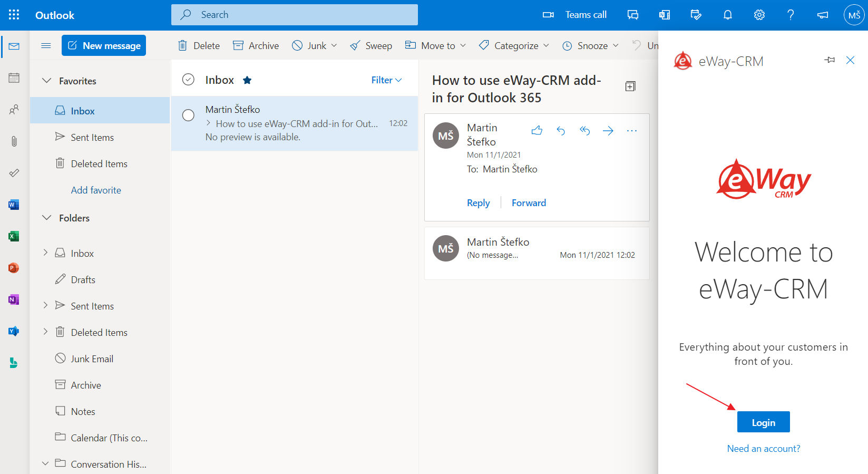Open the Filter dropdown

[x=386, y=80]
